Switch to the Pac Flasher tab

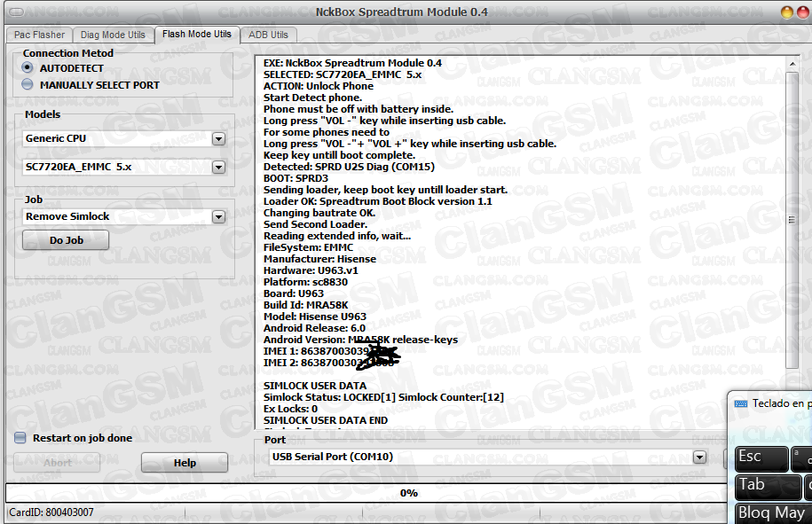[x=39, y=35]
